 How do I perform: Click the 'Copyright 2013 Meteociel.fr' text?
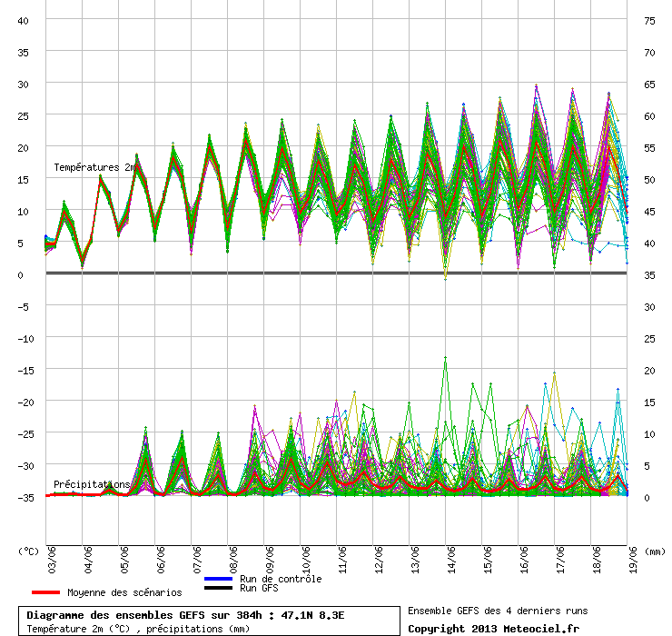(493, 629)
